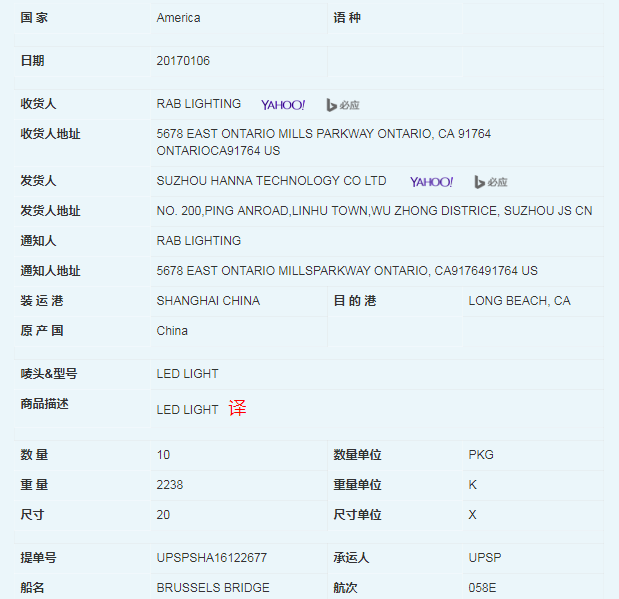
Task: Select vessel name BRUSSELS BRIDGE
Action: (213, 588)
